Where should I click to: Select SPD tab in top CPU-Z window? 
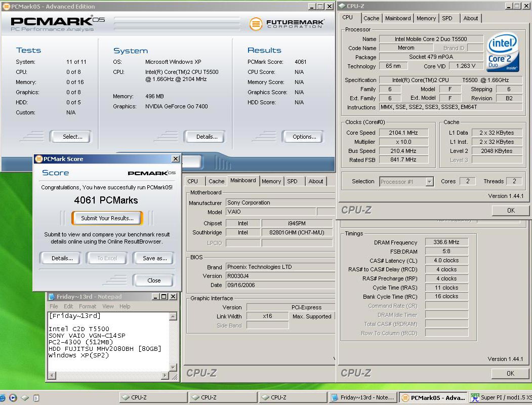(x=447, y=18)
